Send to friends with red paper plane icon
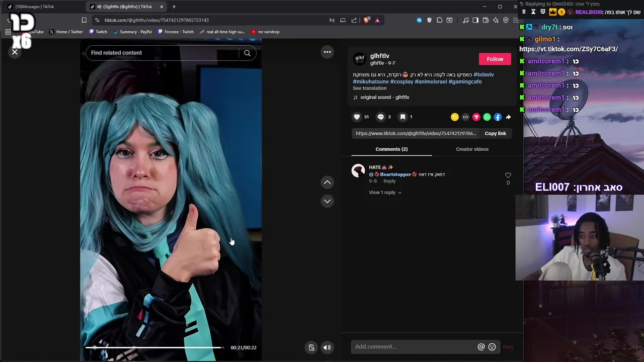The width and height of the screenshot is (644, 362). pos(476,117)
